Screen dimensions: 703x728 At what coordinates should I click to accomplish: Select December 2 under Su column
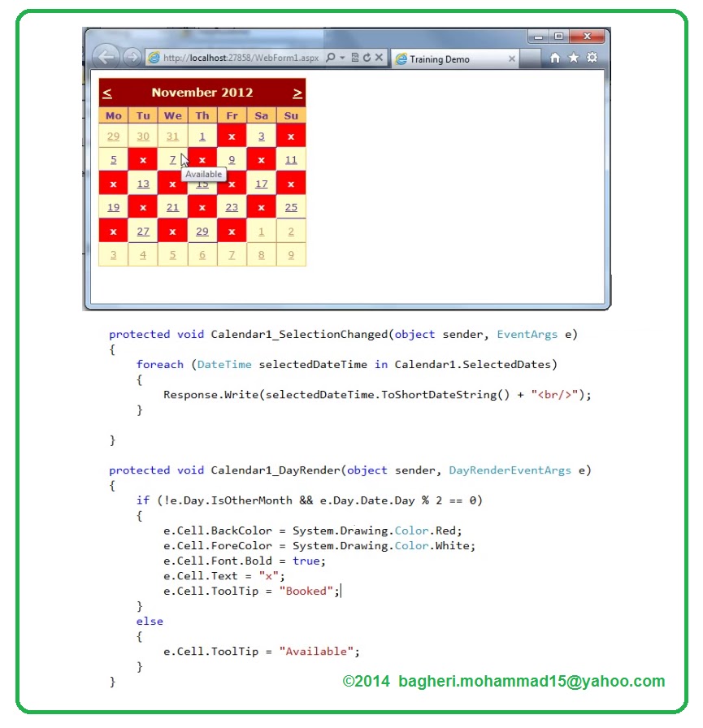tap(291, 232)
